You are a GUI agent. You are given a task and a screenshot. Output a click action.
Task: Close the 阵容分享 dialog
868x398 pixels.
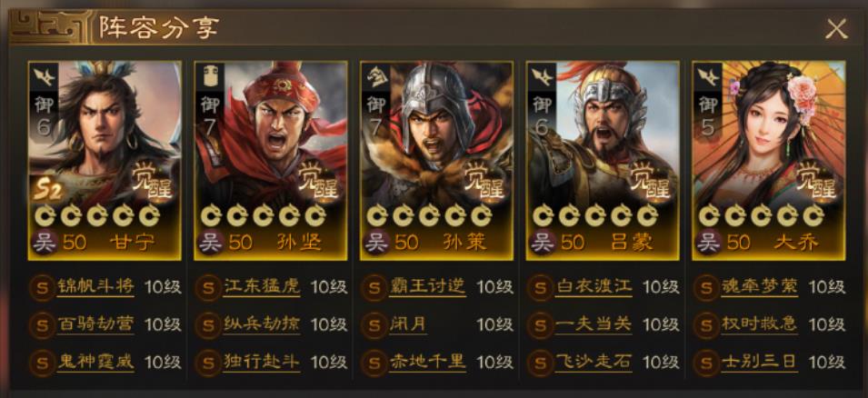coord(836,28)
